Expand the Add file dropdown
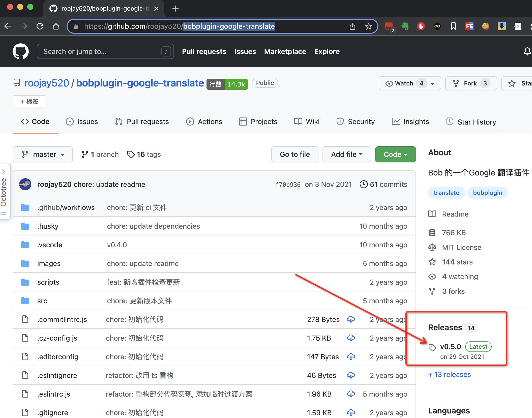Viewport: 532px width, 418px height. (x=346, y=154)
